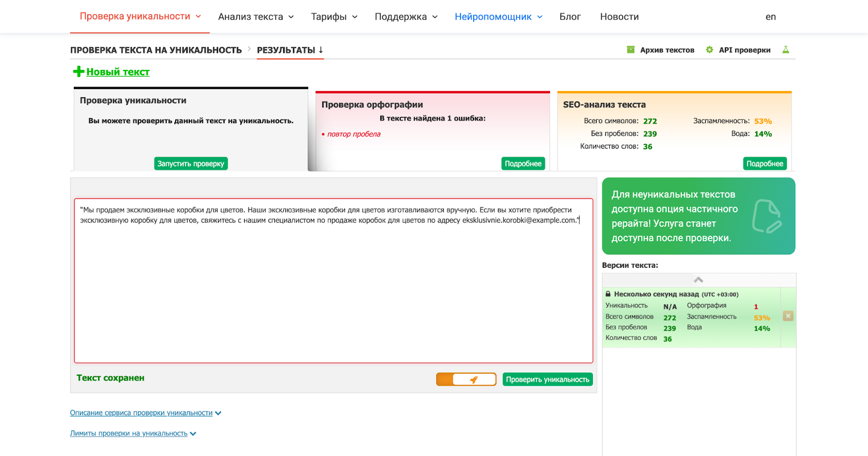Click the Проверка орфографии panel header
Screen dimensions: 868x456
pos(372,105)
